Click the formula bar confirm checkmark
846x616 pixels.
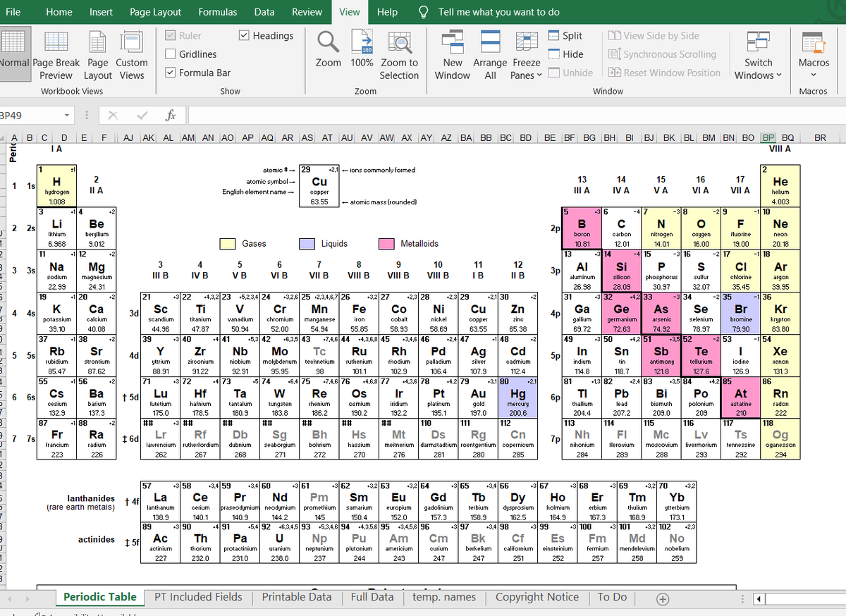coord(142,114)
